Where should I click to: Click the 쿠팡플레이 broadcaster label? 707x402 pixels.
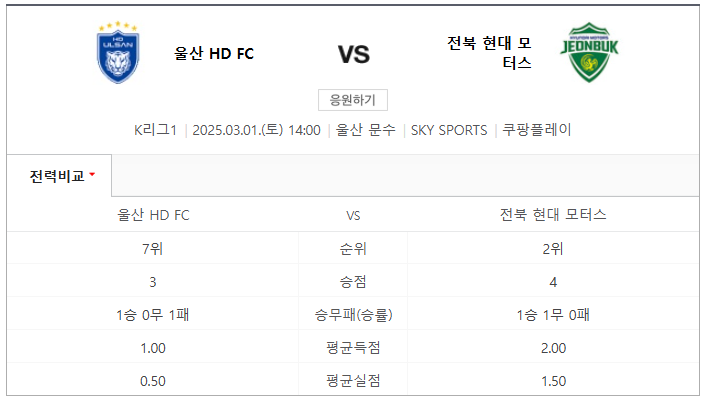537,130
